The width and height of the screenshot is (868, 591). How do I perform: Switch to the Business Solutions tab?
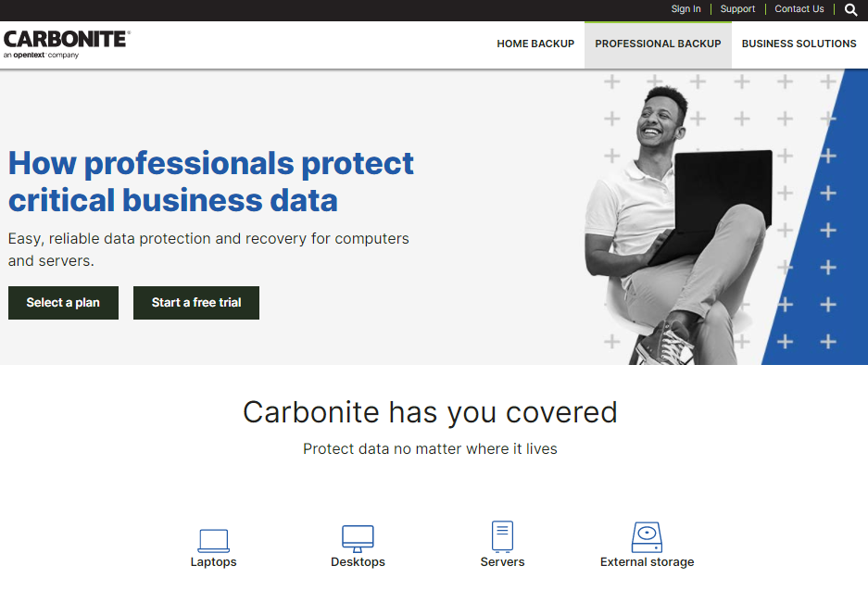coord(799,44)
